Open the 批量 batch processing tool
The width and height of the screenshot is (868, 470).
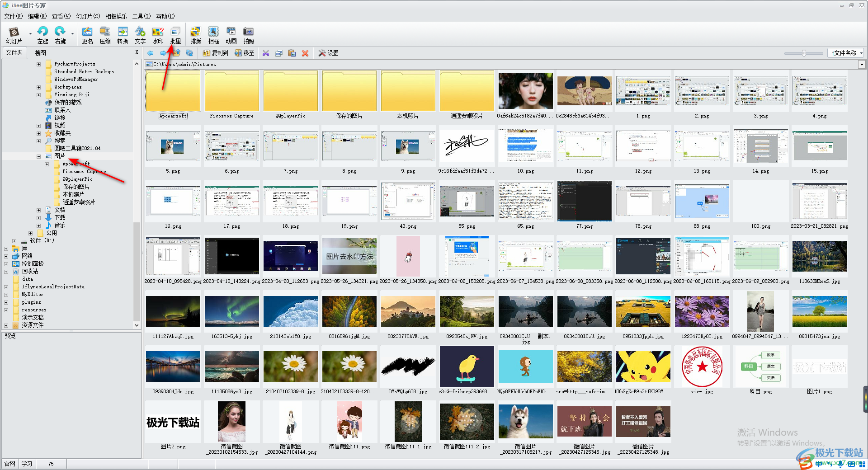[x=175, y=35]
